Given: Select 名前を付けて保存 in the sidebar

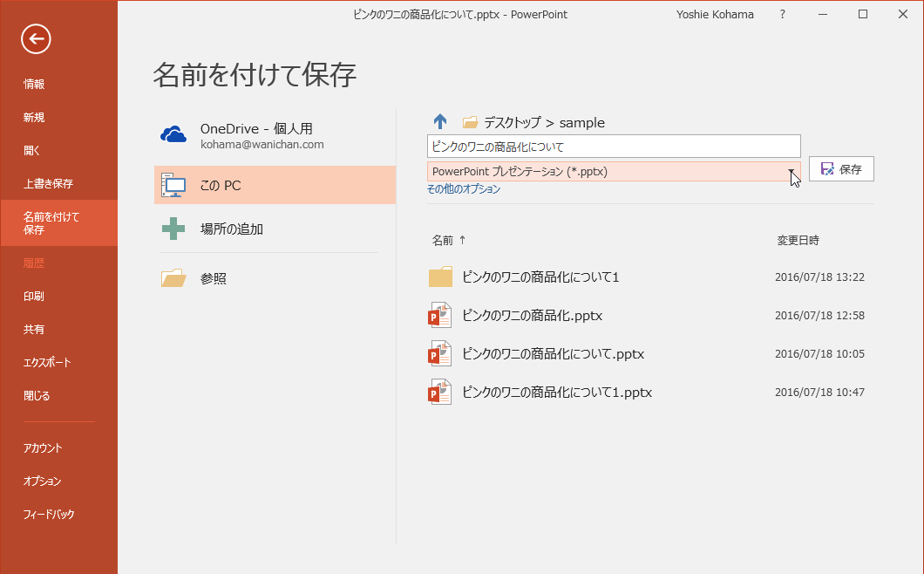Looking at the screenshot, I should click(x=59, y=223).
